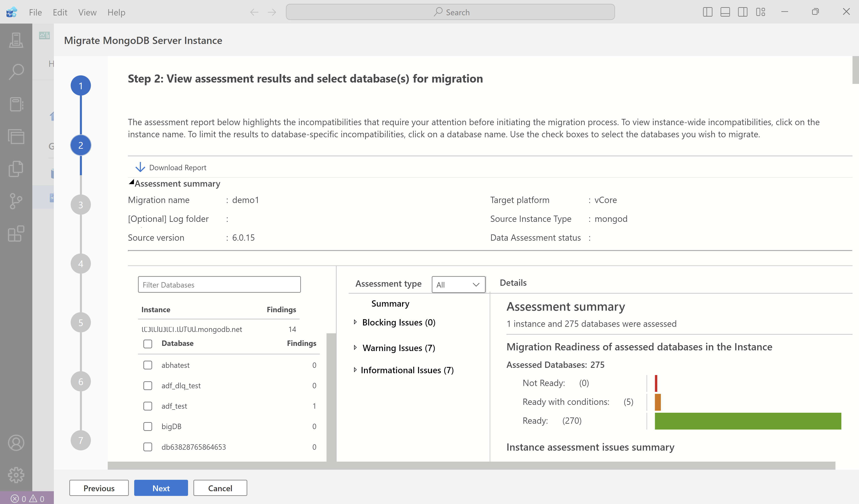Check the select-all Database header checkbox
The image size is (859, 504).
pyautogui.click(x=148, y=343)
